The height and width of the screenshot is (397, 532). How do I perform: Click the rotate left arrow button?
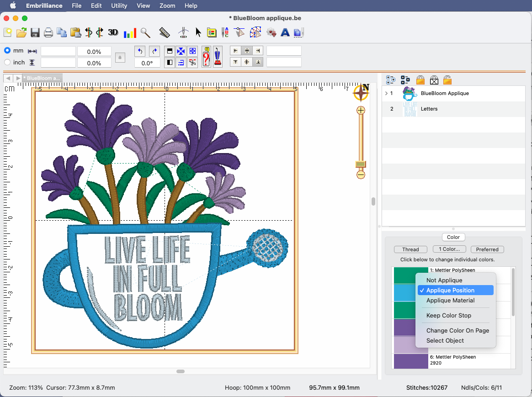140,51
